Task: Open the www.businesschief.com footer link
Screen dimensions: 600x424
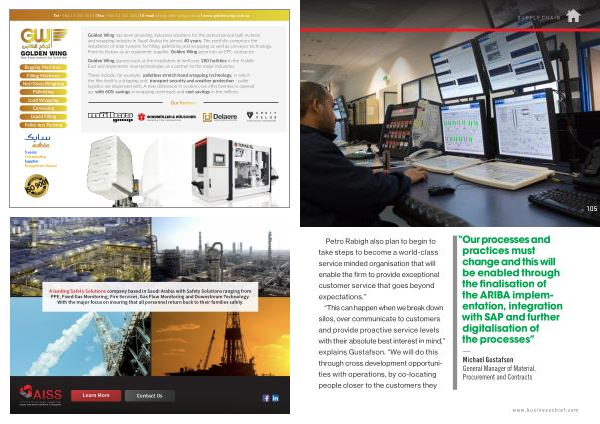Action: pyautogui.click(x=548, y=411)
